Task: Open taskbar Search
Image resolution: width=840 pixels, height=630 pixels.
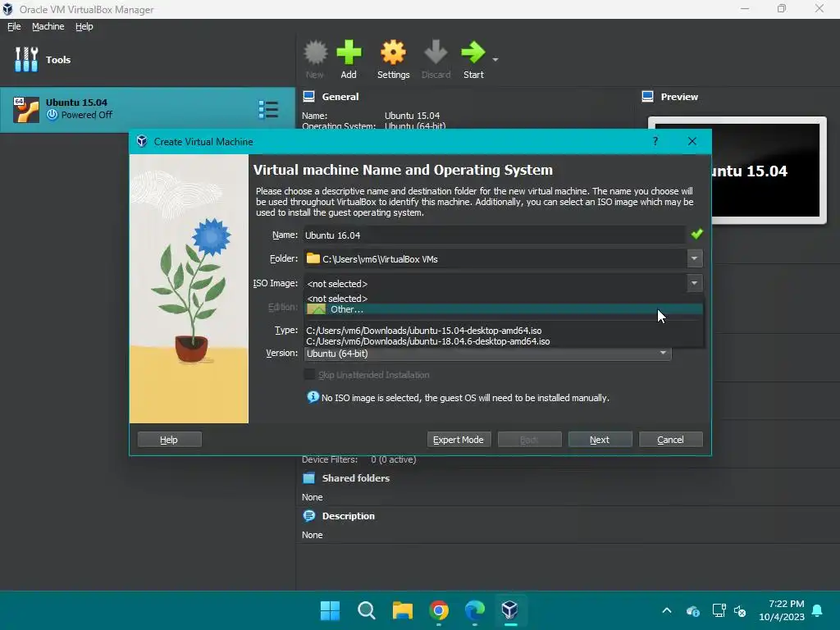Action: [367, 610]
